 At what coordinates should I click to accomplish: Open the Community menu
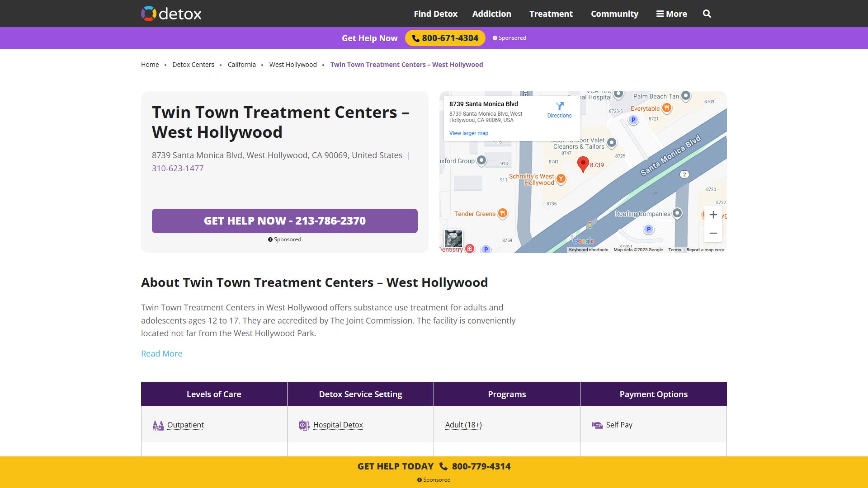pos(614,14)
